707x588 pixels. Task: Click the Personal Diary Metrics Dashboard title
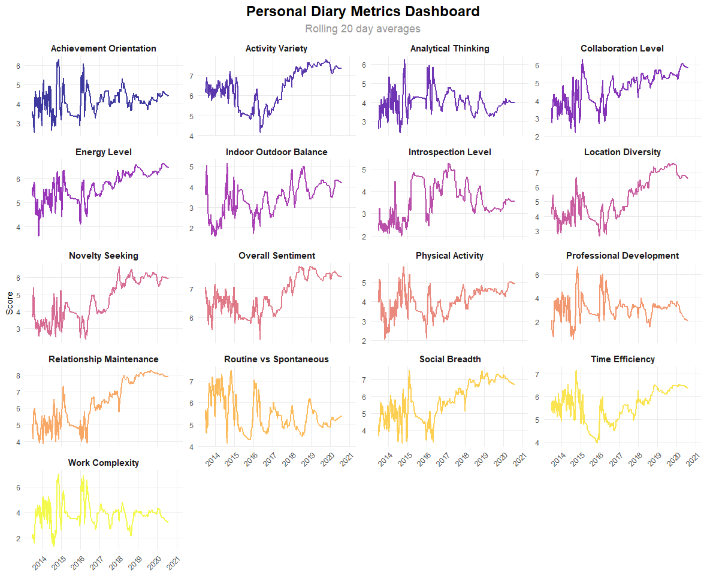click(362, 11)
